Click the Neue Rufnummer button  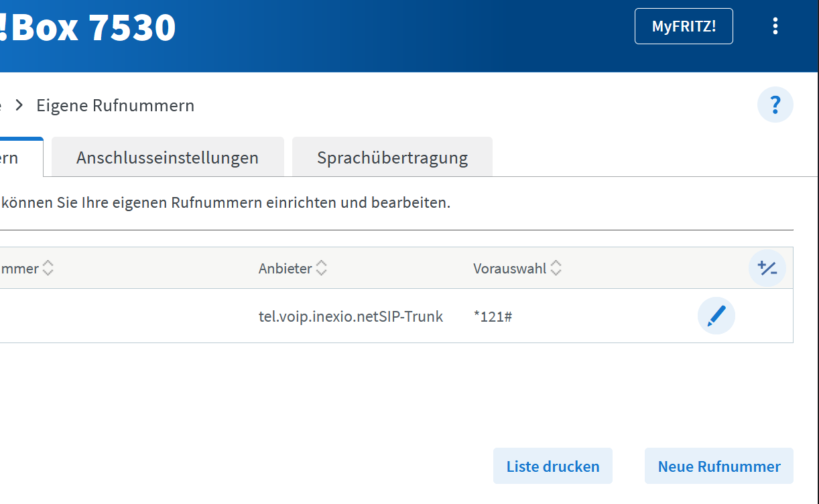click(719, 466)
